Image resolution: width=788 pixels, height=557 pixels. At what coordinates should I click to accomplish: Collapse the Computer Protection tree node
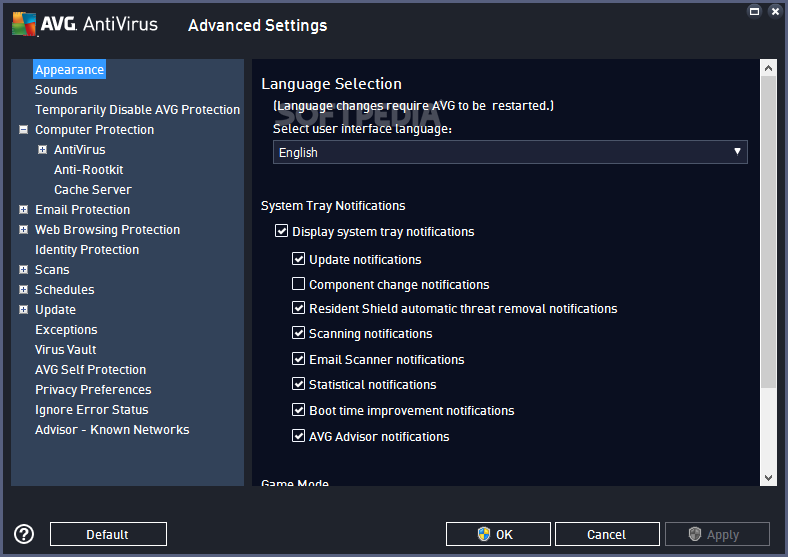23,130
